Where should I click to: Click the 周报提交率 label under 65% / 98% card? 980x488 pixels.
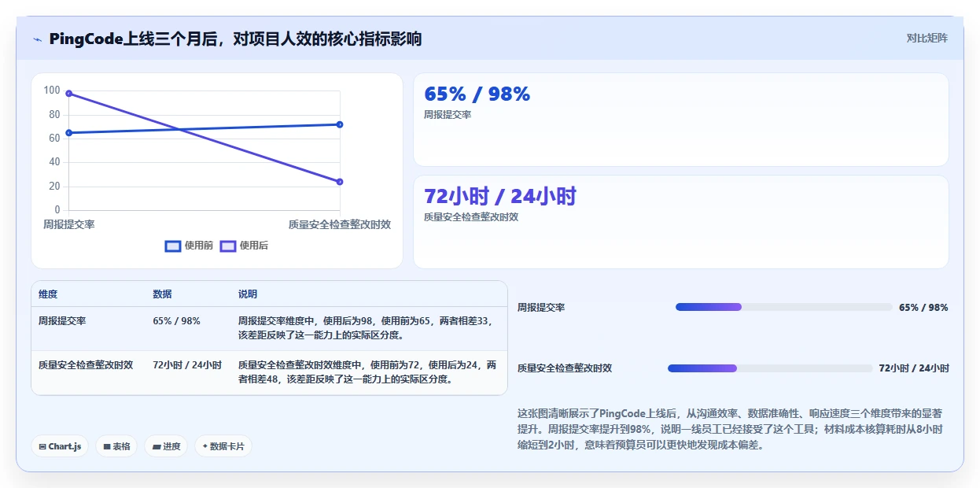click(x=448, y=115)
